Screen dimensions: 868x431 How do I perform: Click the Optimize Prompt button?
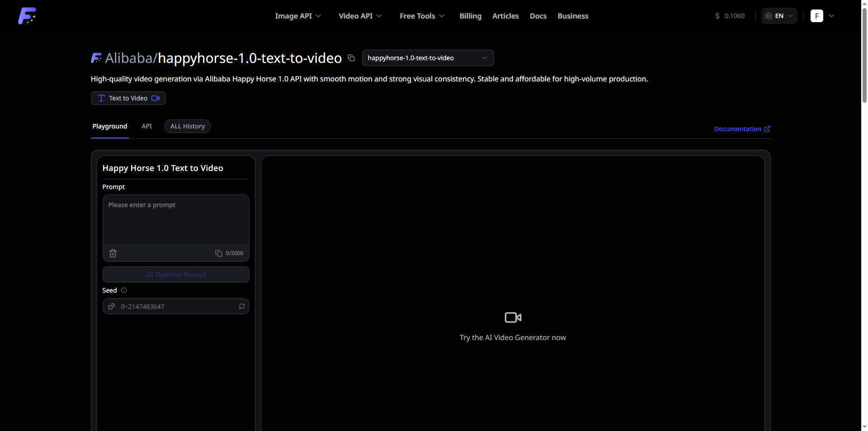176,275
